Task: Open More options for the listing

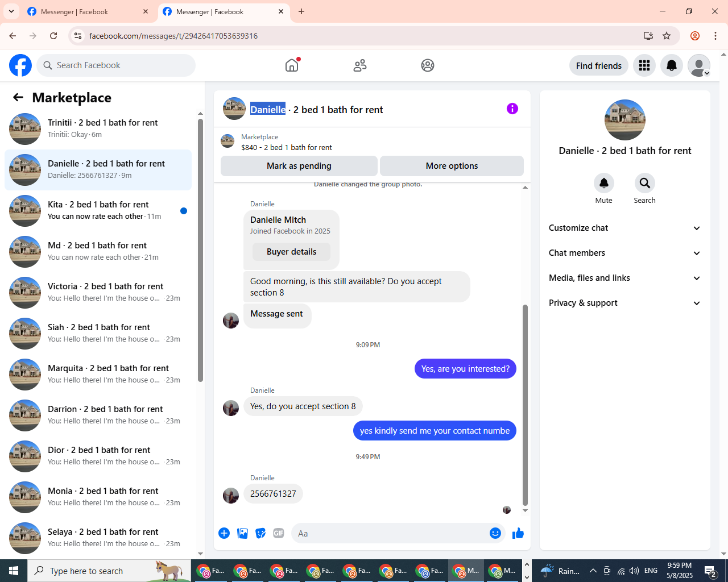Action: point(452,166)
